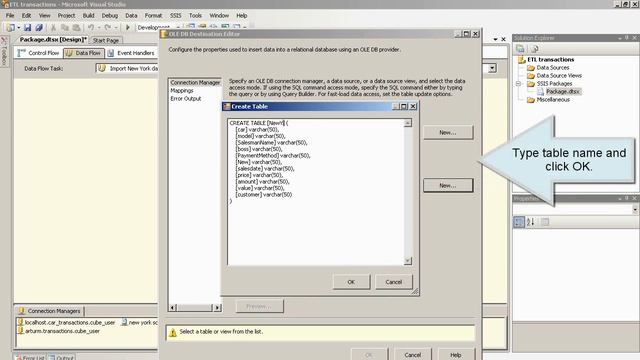This screenshot has height=360, width=640.
Task: Switch to the Control Flow tab
Action: (x=38, y=53)
